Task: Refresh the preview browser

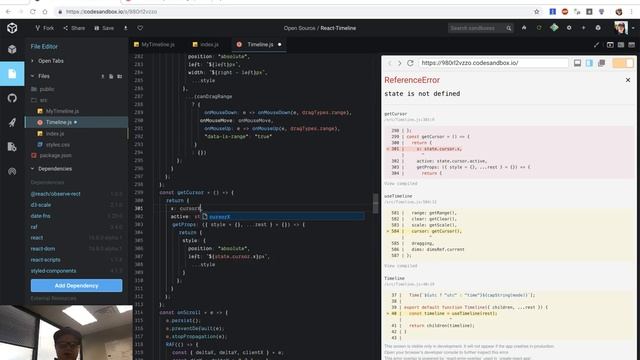Action: pyautogui.click(x=410, y=63)
